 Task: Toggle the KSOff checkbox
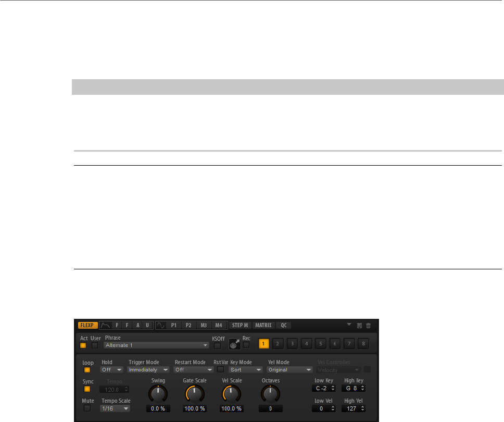[217, 346]
